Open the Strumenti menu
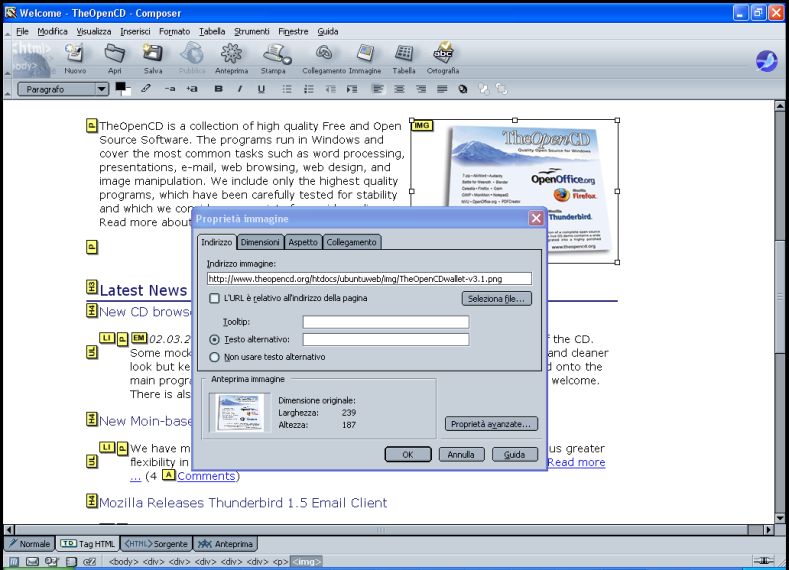The height and width of the screenshot is (570, 789). click(x=252, y=31)
